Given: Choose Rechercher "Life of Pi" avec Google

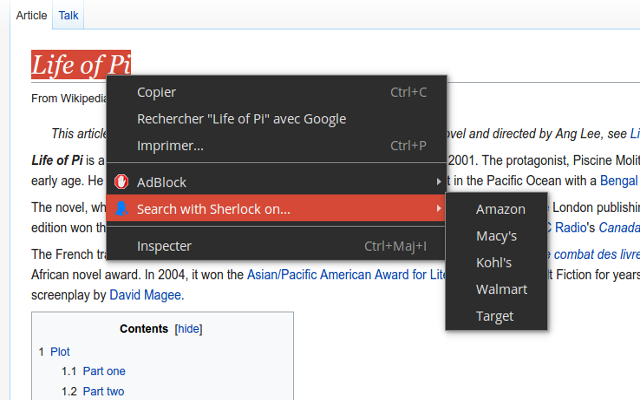Looking at the screenshot, I should (x=241, y=119).
